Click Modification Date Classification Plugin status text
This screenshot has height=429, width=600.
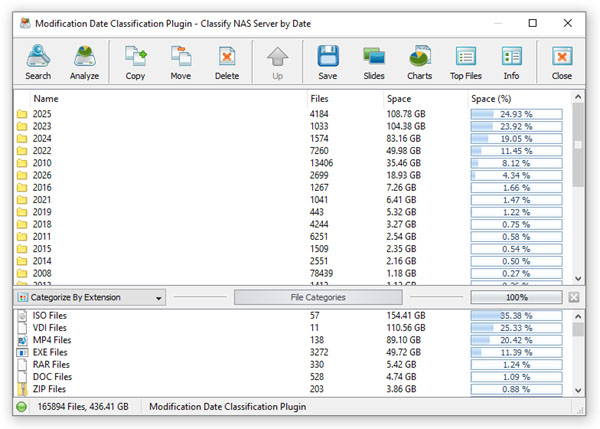tap(228, 406)
